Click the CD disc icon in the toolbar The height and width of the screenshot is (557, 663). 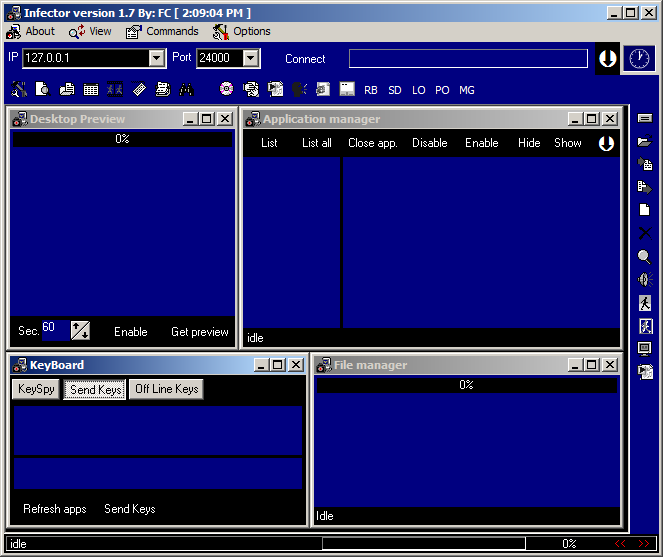pyautogui.click(x=226, y=89)
